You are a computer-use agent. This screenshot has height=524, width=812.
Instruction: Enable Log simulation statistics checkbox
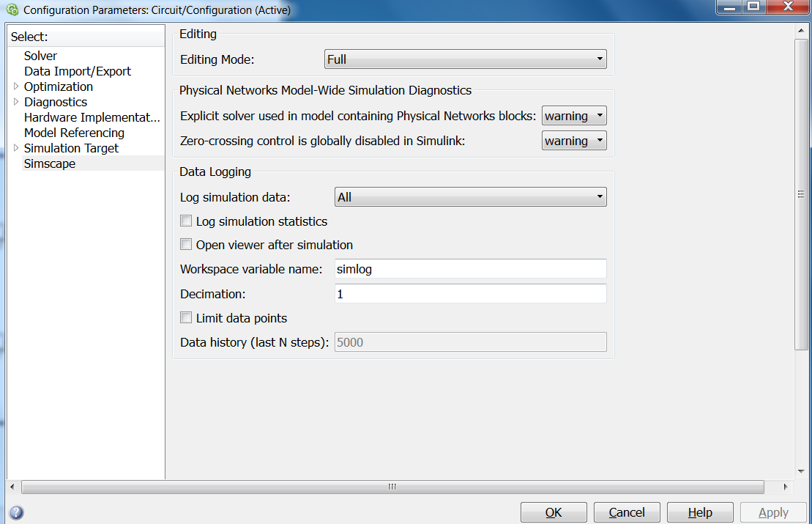click(186, 221)
